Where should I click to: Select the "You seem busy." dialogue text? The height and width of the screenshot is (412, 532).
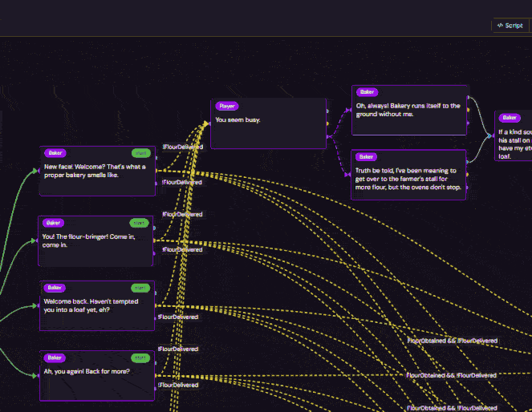tap(238, 120)
